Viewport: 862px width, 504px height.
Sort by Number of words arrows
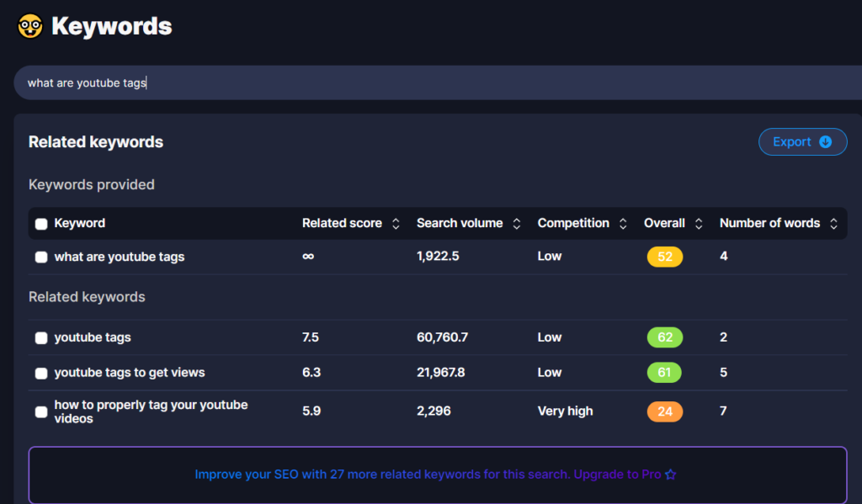[x=833, y=224]
